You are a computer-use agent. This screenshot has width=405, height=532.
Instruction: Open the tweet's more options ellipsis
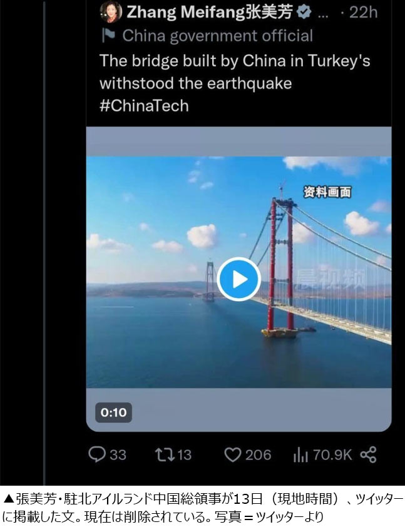pos(324,12)
